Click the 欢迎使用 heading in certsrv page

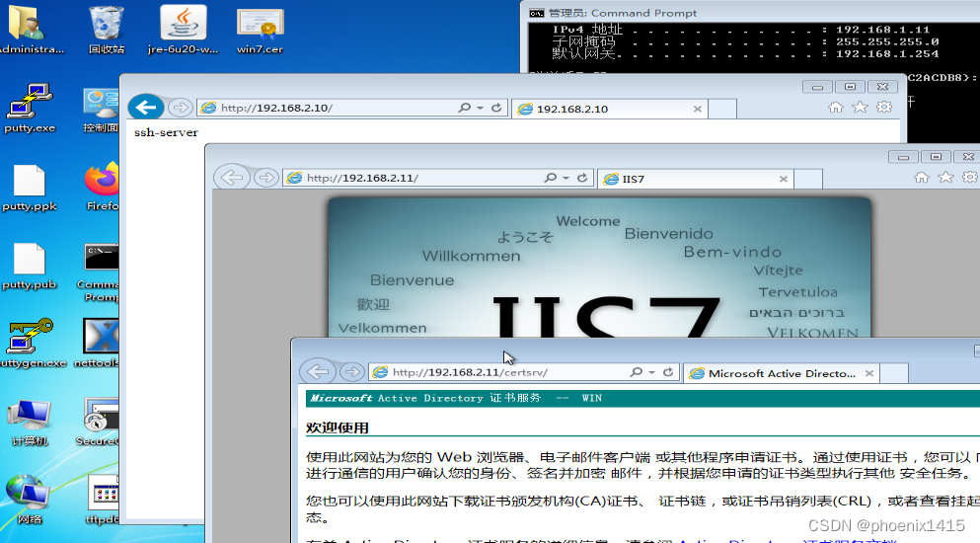[x=337, y=427]
